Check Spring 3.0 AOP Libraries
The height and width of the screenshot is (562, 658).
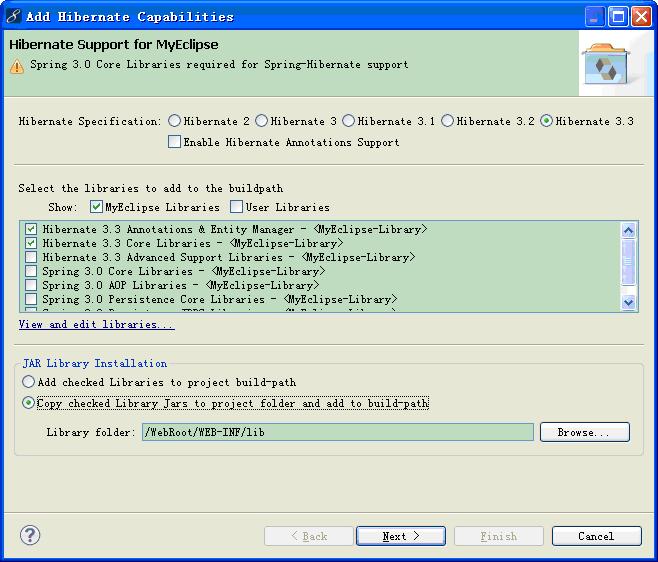(x=31, y=285)
